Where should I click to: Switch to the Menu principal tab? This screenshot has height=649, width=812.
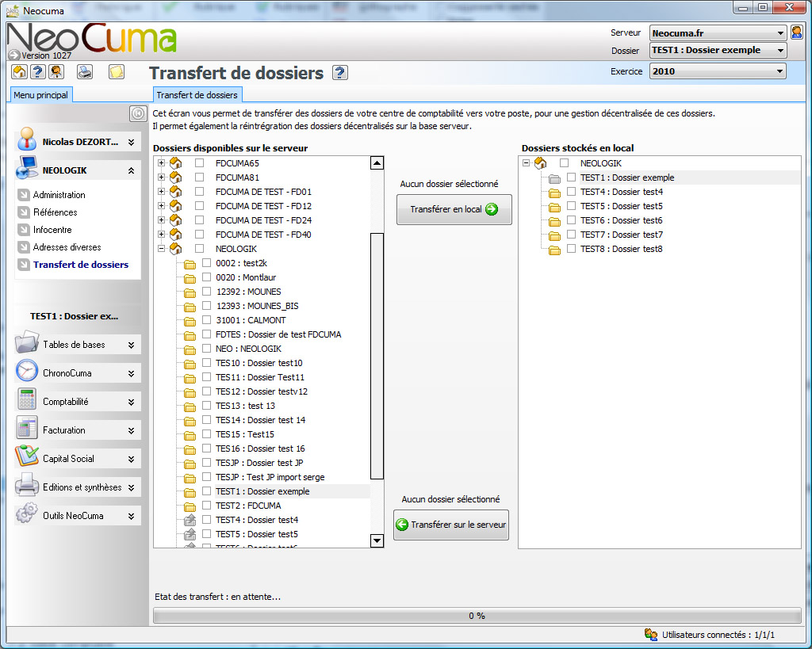point(41,95)
